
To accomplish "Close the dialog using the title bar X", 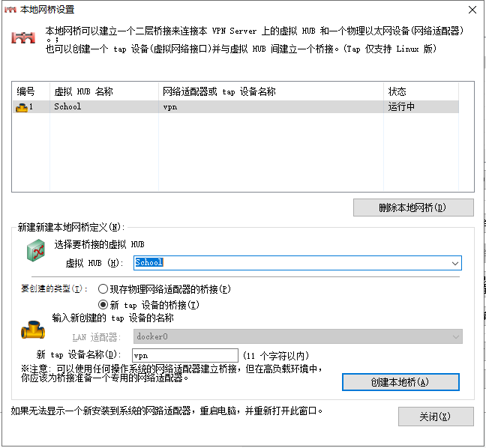I will [470, 10].
